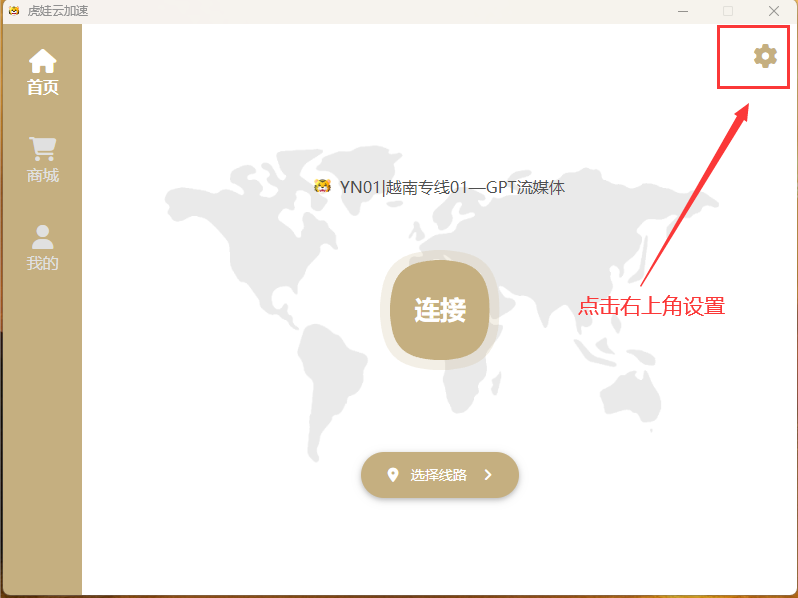Open settings with the gear icon

(x=765, y=56)
